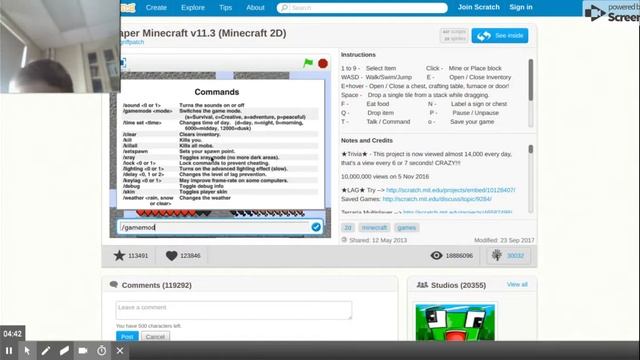Select the recorder pointer tool
This screenshot has width=640, height=360.
click(27, 351)
